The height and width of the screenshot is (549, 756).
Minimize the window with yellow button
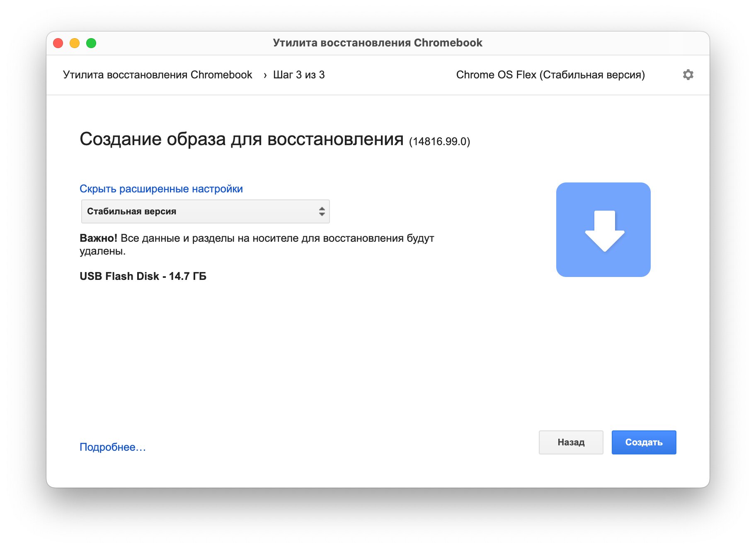coord(75,43)
